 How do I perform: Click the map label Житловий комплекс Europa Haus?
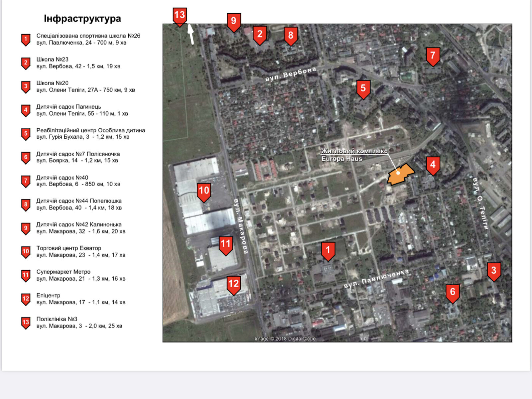pos(354,155)
